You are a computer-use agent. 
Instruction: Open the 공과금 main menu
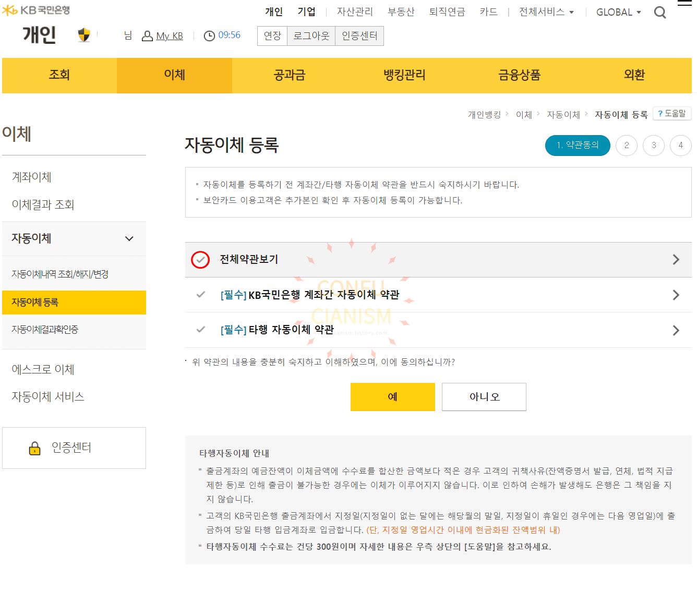point(290,75)
